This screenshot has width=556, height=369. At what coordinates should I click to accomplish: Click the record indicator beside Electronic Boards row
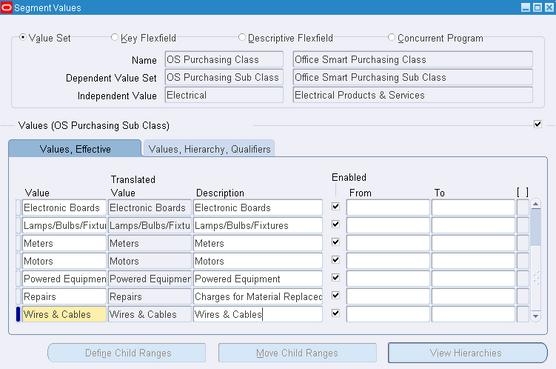[18, 208]
